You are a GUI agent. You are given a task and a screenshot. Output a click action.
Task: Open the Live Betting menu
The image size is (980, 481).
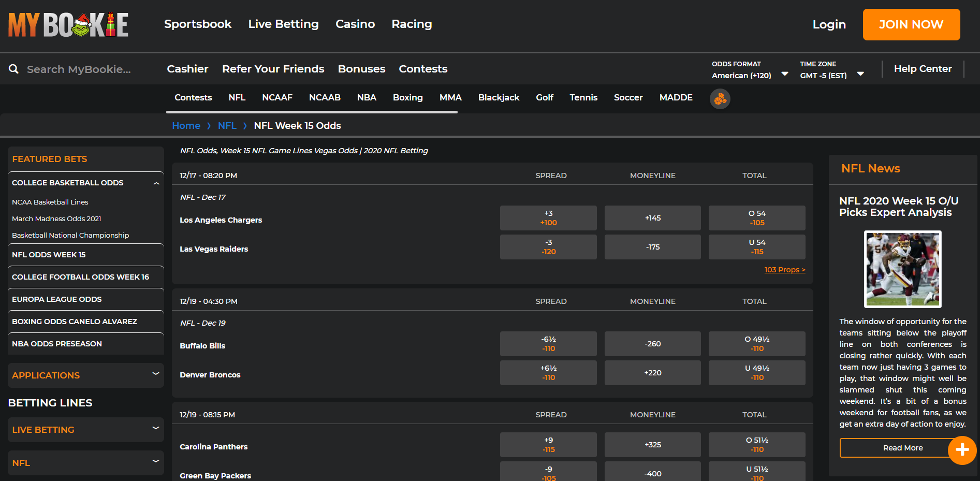click(x=283, y=24)
